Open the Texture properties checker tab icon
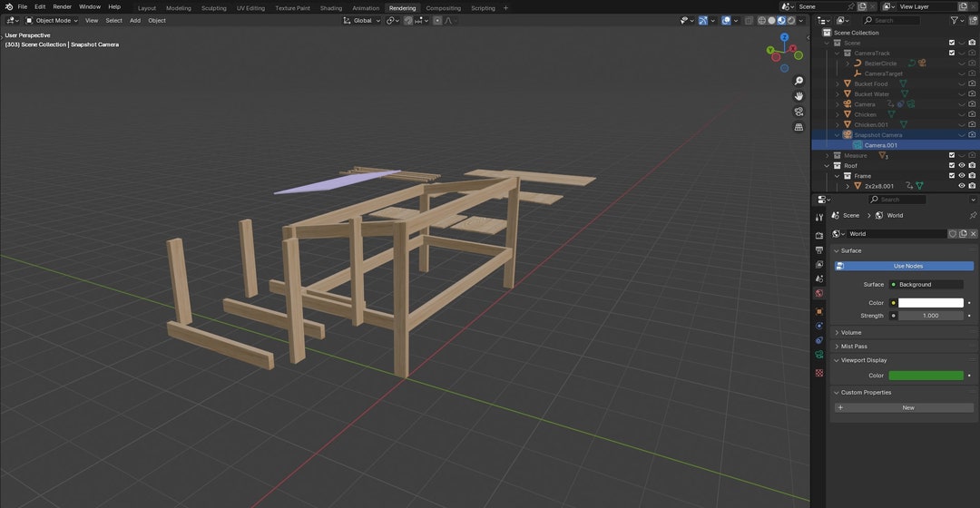The height and width of the screenshot is (508, 980). coord(819,373)
